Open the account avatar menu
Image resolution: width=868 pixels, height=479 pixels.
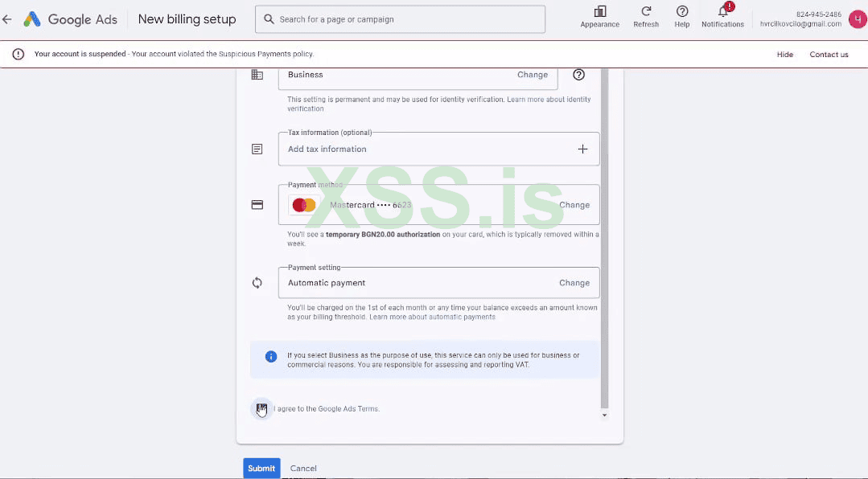858,19
